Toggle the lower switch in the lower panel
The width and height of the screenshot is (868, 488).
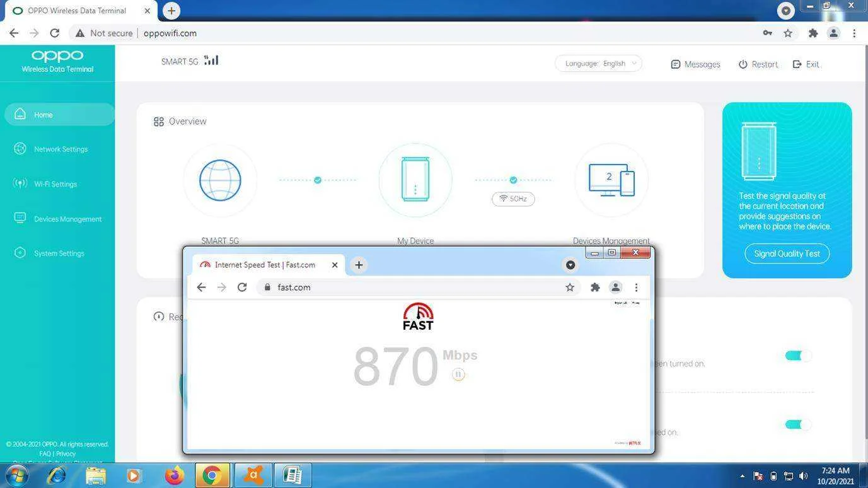[x=797, y=424]
